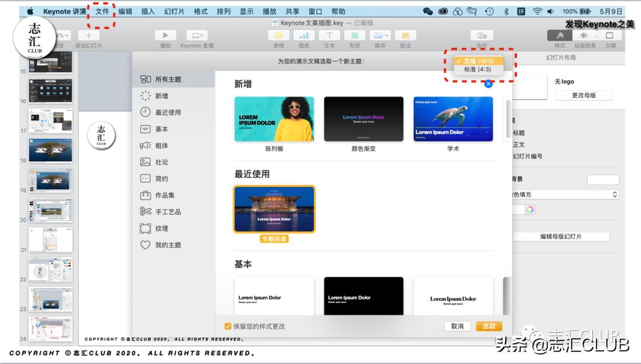
Task: Open the 图表 chart insertion tool
Action: pyautogui.click(x=303, y=36)
